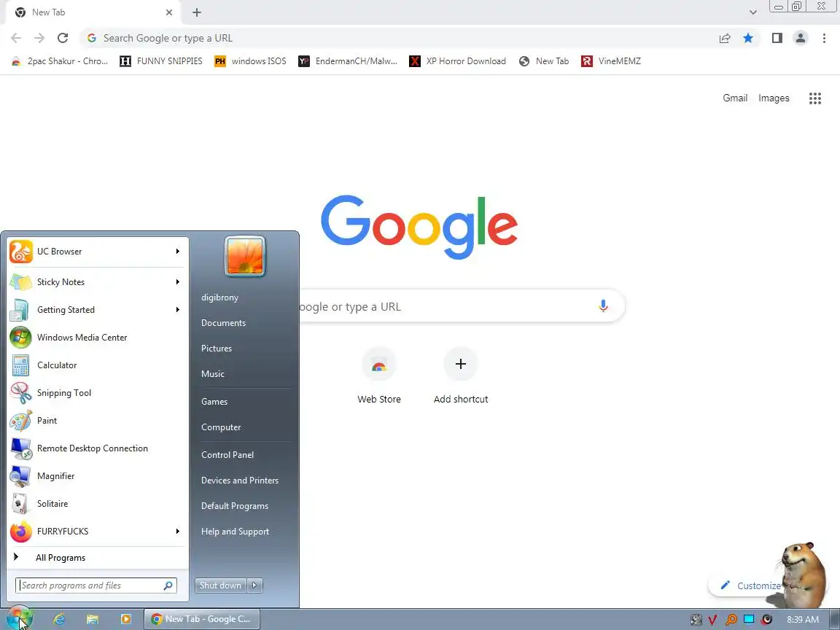Open Computer from Start menu
Screen dimensions: 840x630
(x=221, y=427)
